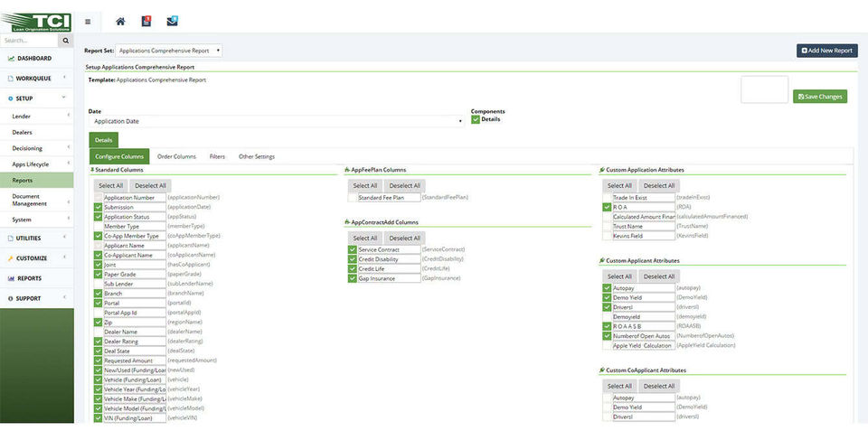Open the document notifications icon in the header

[146, 21]
